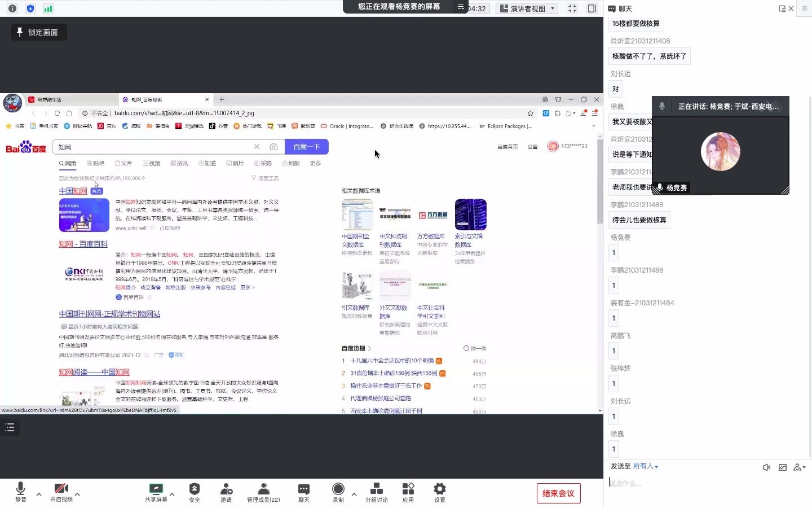The width and height of the screenshot is (812, 508).
Task: Open the 知网 - 百度百科 result
Action: (x=83, y=244)
